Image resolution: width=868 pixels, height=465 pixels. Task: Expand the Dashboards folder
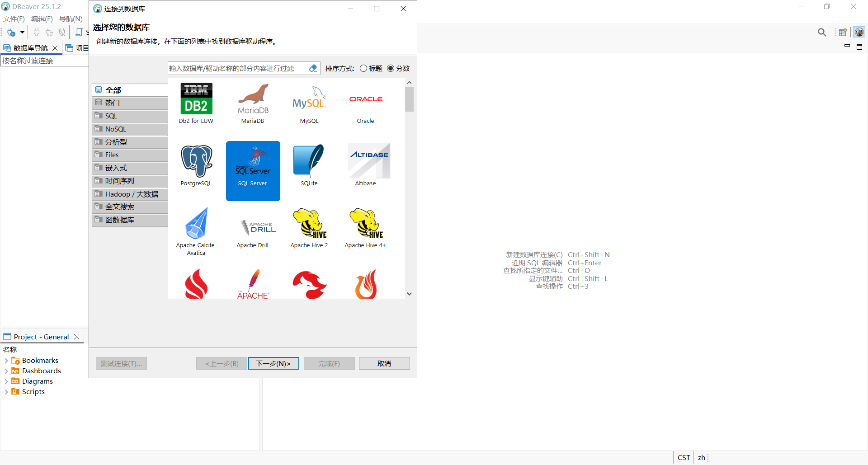click(6, 371)
